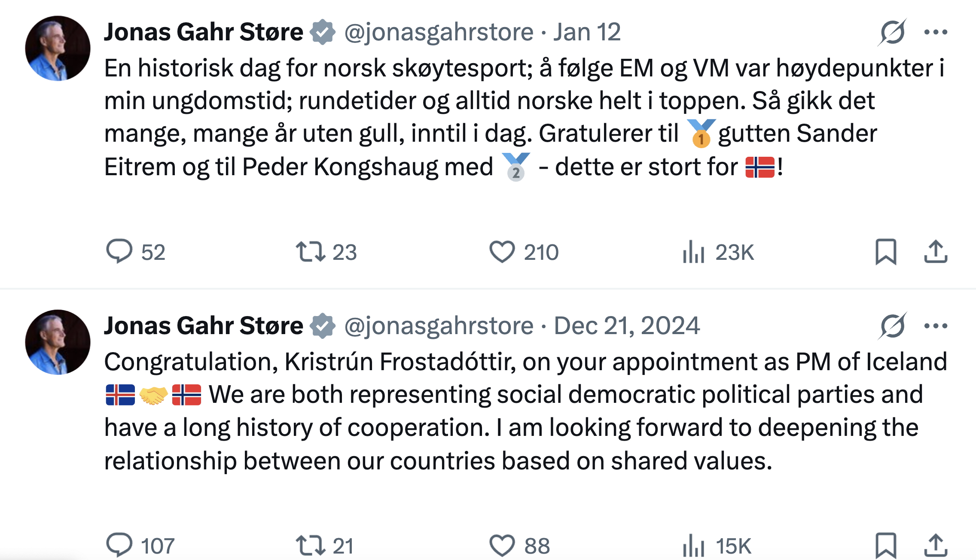View analytics for the Jan 12 tweet
Screen dimensions: 976x560
(693, 252)
